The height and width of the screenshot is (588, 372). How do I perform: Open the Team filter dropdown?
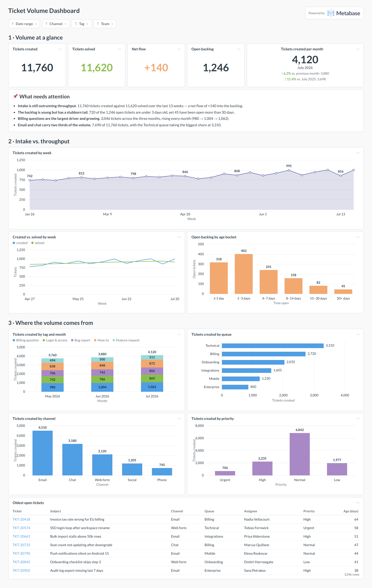click(105, 24)
